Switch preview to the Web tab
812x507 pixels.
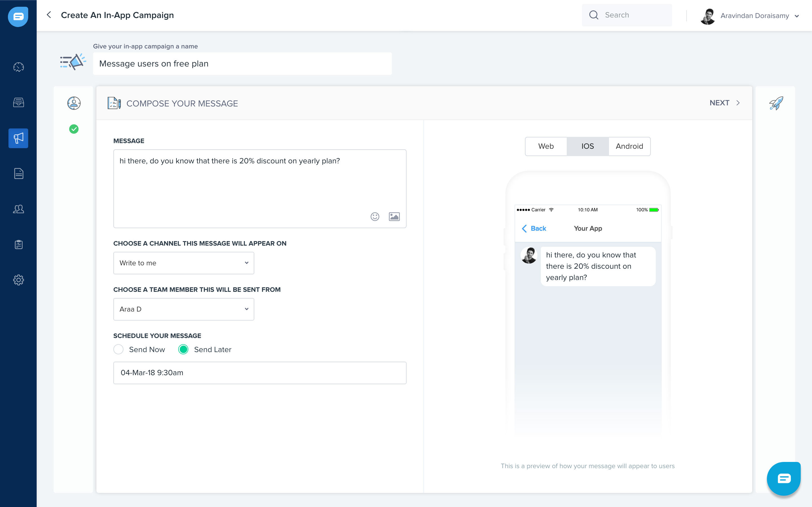[x=546, y=146]
